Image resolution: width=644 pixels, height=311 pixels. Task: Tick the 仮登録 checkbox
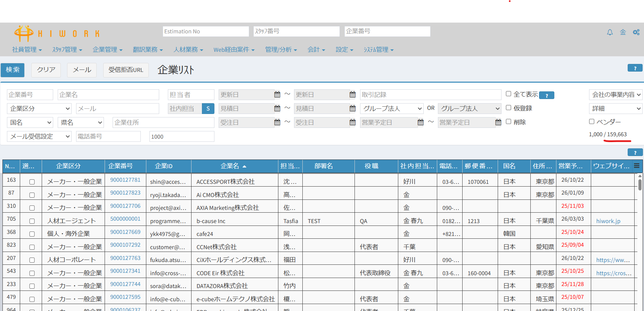[x=508, y=108]
